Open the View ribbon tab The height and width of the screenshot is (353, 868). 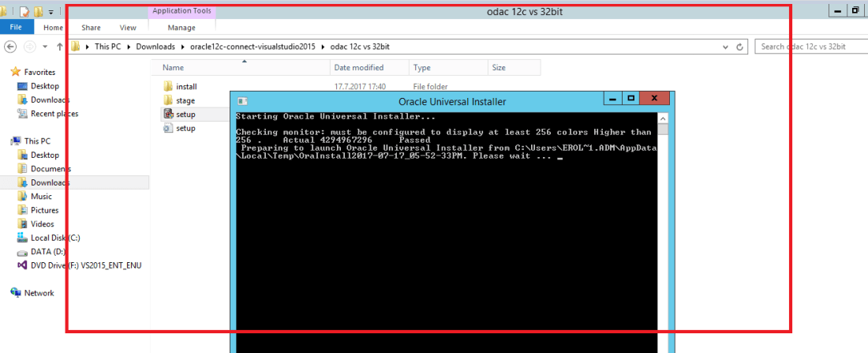(128, 27)
